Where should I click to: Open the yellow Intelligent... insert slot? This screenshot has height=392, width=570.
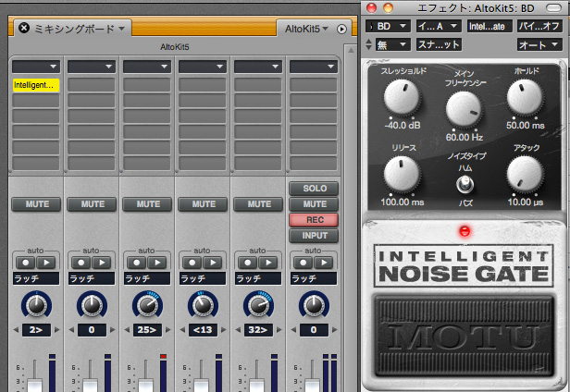click(35, 85)
